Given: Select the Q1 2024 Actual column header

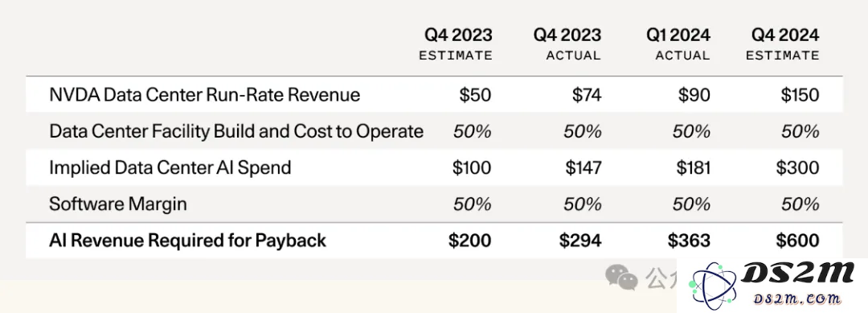Looking at the screenshot, I should point(678,43).
